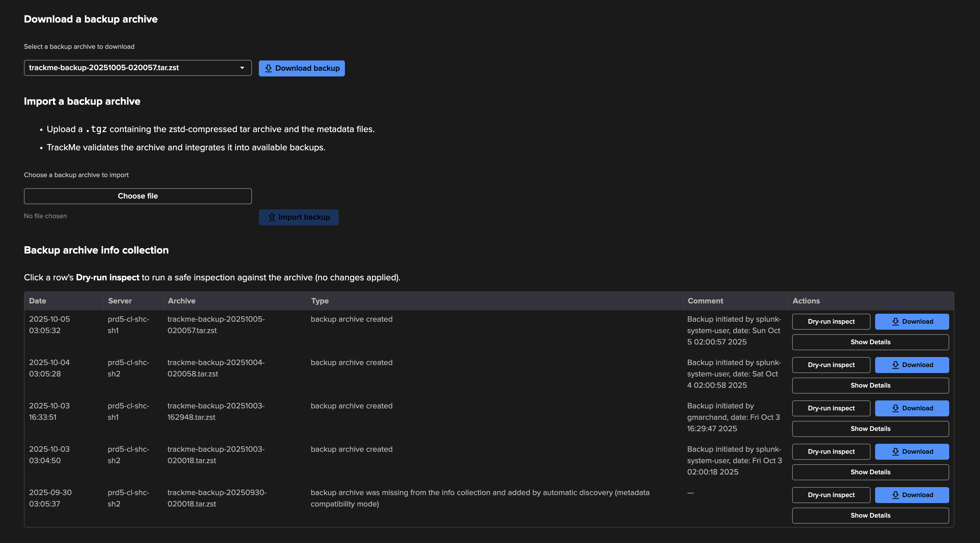
Task: Click the Archive column header
Action: (x=182, y=301)
